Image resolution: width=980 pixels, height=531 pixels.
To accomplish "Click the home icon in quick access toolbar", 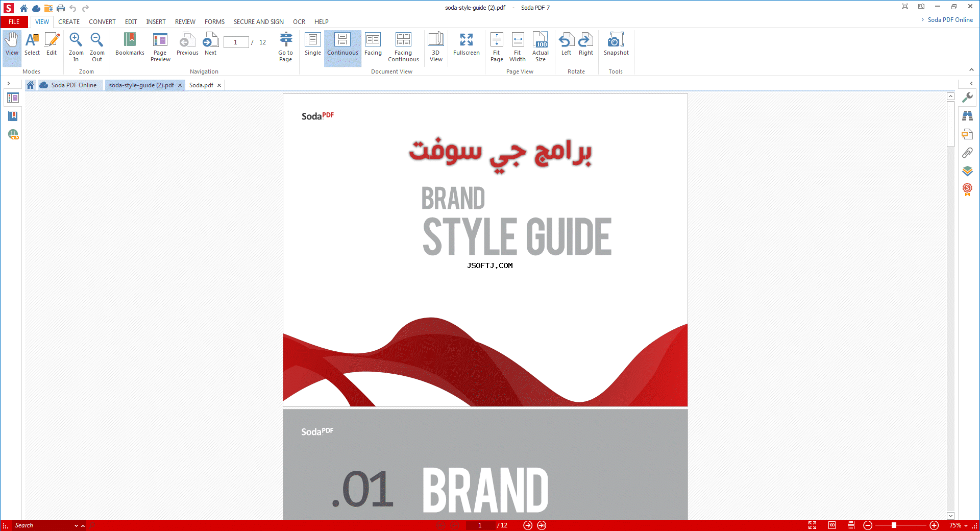I will (x=23, y=8).
